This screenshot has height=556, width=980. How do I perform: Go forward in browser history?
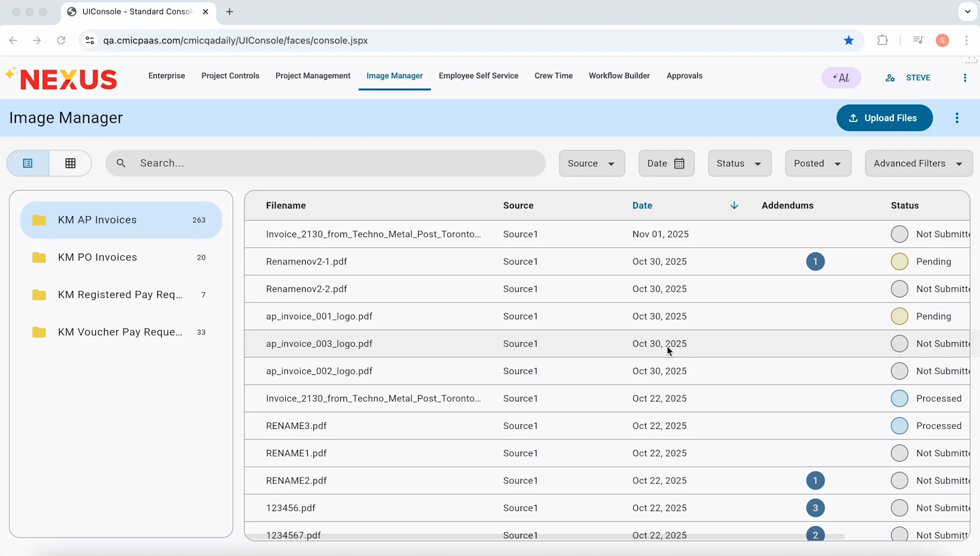click(37, 40)
